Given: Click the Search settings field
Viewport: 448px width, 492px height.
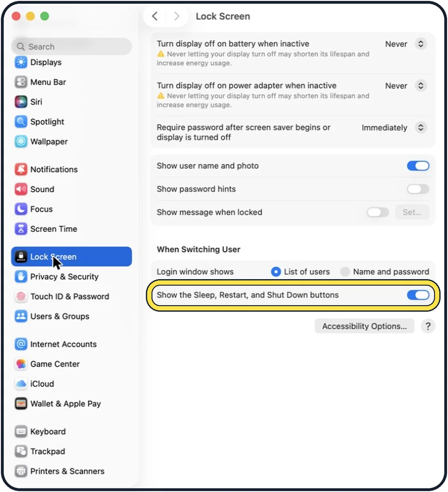Looking at the screenshot, I should click(x=71, y=47).
